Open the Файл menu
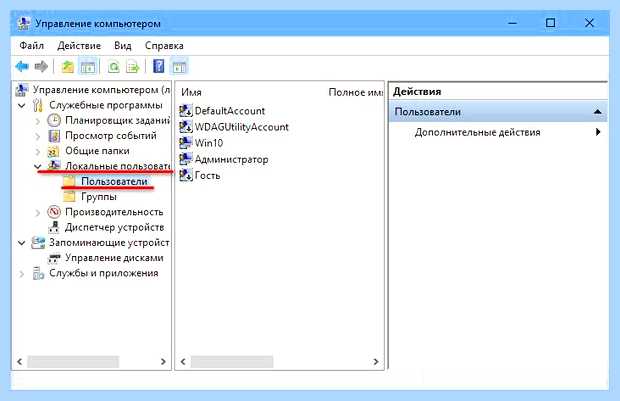 32,45
